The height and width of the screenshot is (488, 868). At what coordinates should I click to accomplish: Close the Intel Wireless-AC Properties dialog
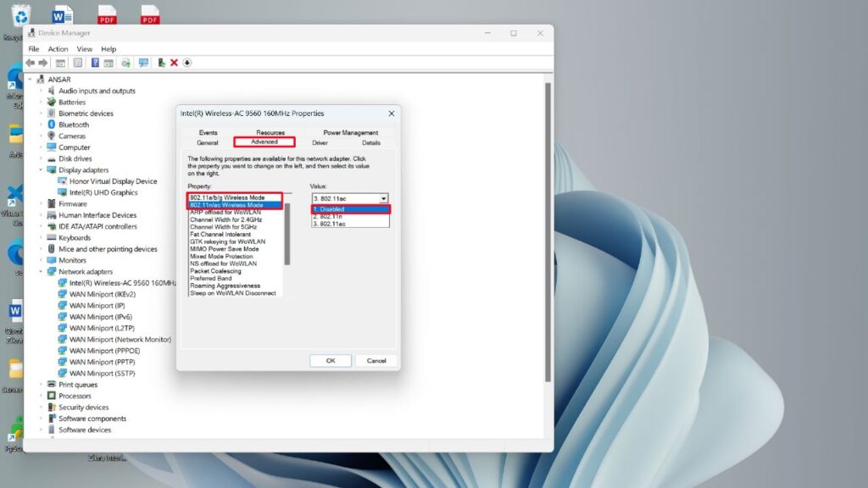pyautogui.click(x=392, y=114)
